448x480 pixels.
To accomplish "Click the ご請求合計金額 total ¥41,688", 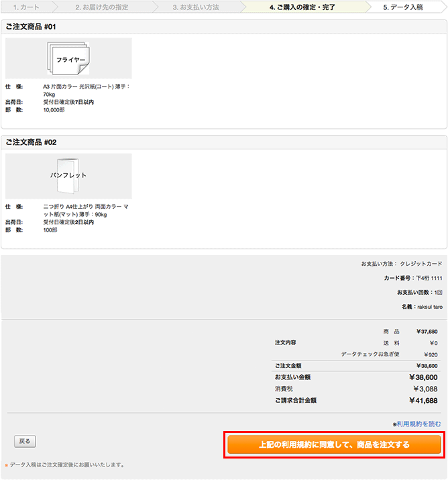I will click(x=423, y=400).
